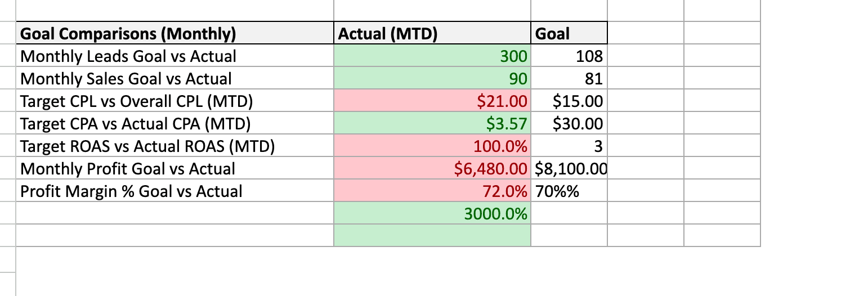The width and height of the screenshot is (868, 296).
Task: Select the margin goal cell showing 70%%
Action: pyautogui.click(x=569, y=191)
